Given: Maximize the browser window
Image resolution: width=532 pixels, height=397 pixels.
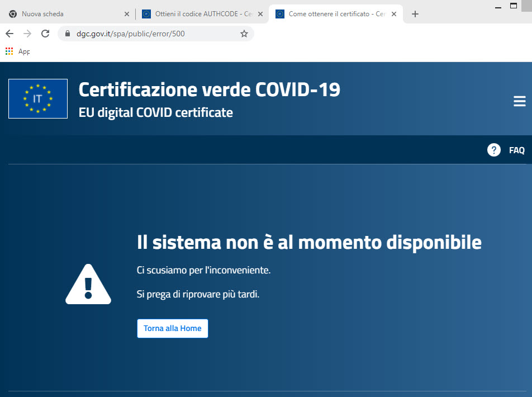Looking at the screenshot, I should tap(514, 6).
